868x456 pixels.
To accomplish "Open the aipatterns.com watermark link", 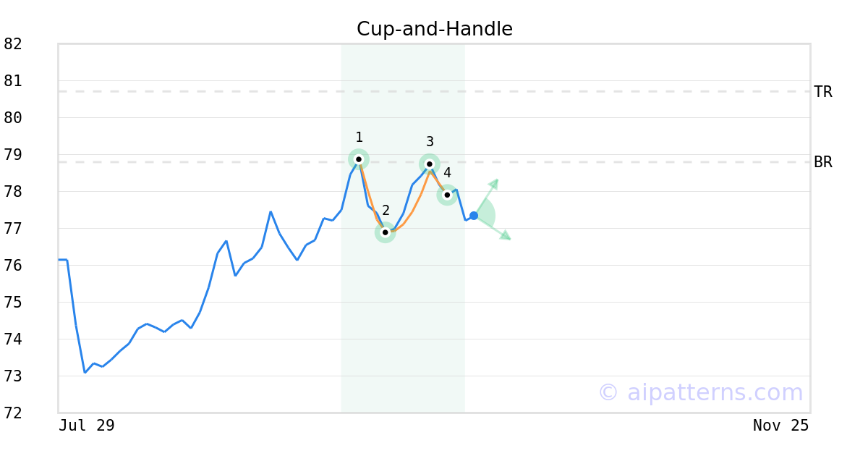I will tap(700, 392).
